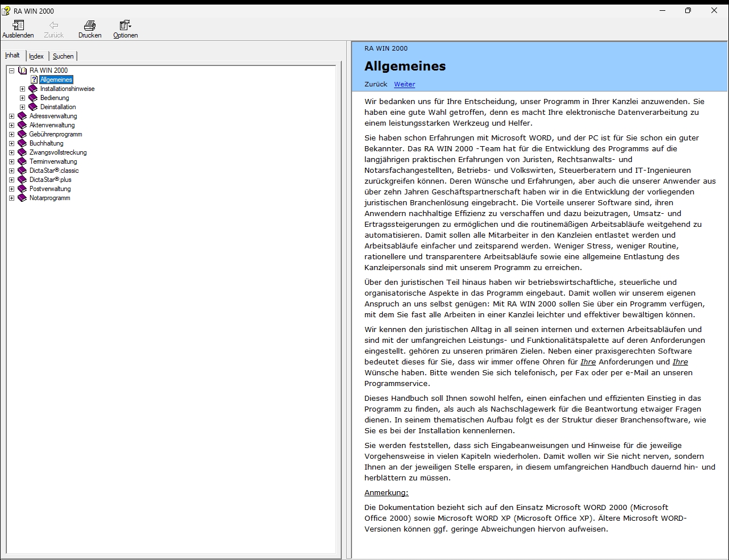
Task: Click the RA WIN 2000 label above the heading
Action: click(386, 48)
